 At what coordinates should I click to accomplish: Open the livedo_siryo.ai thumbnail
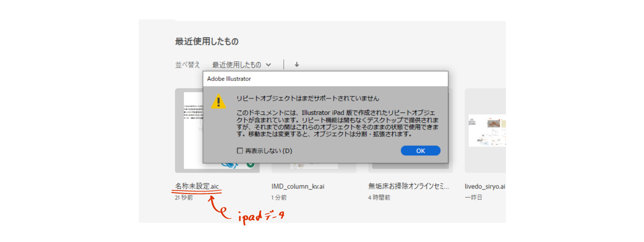(x=485, y=131)
